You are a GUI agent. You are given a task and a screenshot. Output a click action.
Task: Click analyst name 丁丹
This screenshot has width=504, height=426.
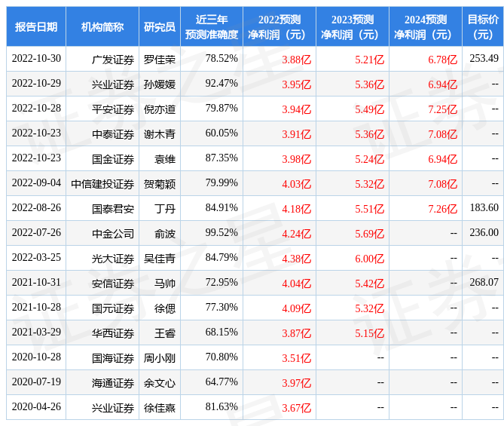click(165, 209)
